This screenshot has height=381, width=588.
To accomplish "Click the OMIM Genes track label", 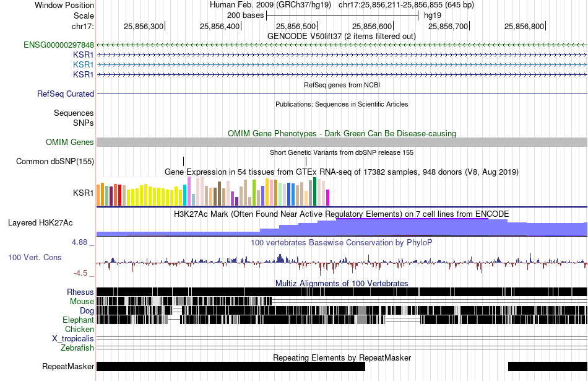I will pyautogui.click(x=70, y=142).
